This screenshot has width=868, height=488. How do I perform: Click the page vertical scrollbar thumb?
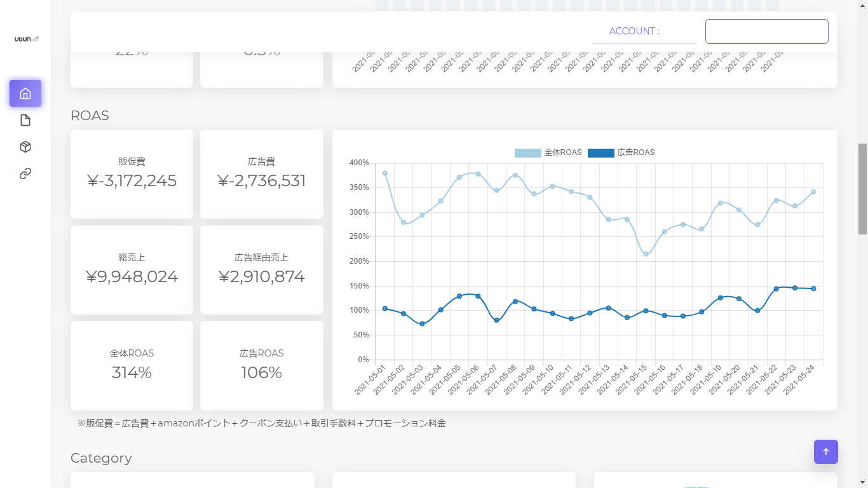click(x=863, y=189)
